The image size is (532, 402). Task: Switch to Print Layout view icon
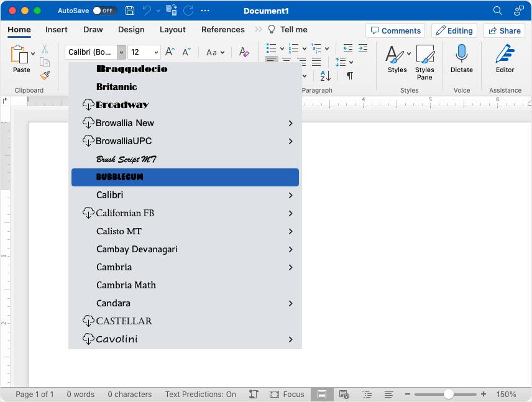point(322,394)
